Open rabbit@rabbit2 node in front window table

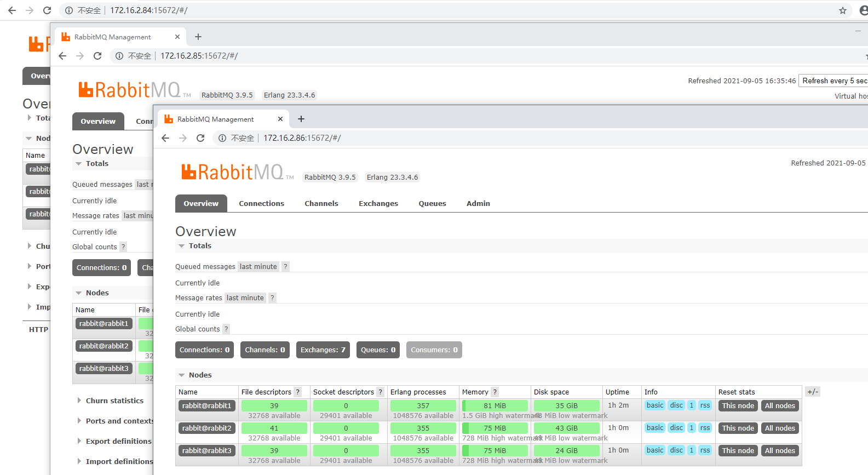pyautogui.click(x=207, y=428)
